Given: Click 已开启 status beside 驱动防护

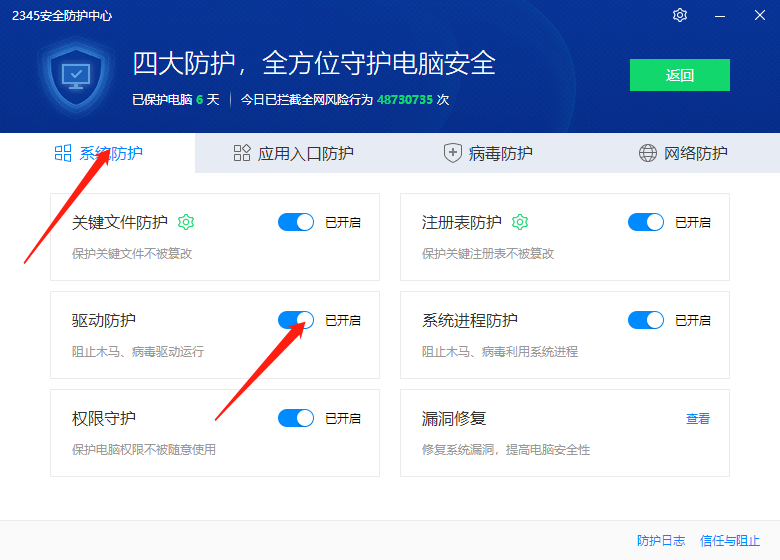Looking at the screenshot, I should tap(343, 320).
